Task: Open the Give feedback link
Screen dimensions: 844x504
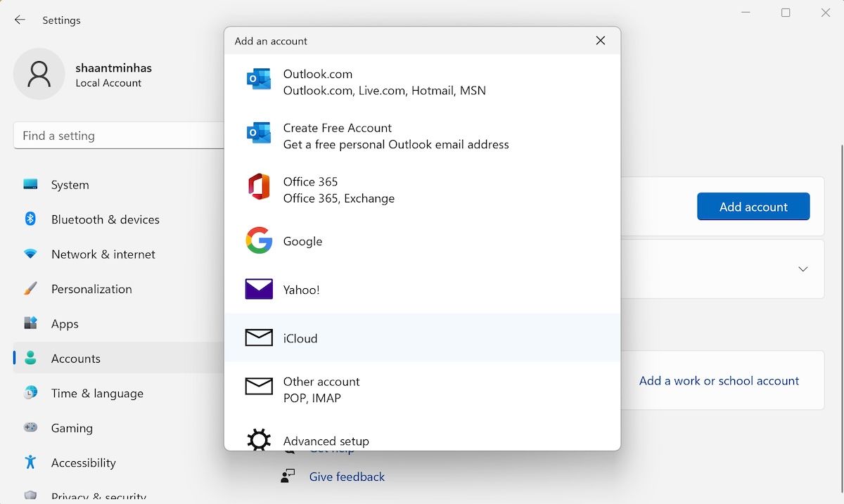Action: (x=347, y=476)
